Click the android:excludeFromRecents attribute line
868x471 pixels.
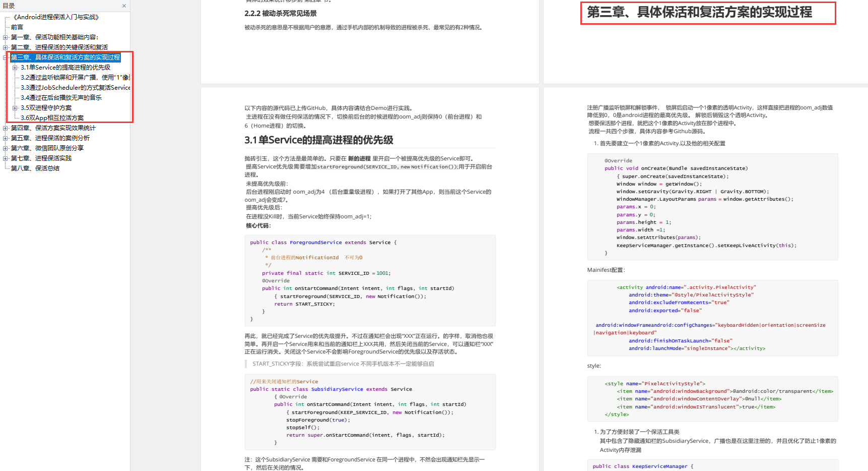[x=679, y=303]
